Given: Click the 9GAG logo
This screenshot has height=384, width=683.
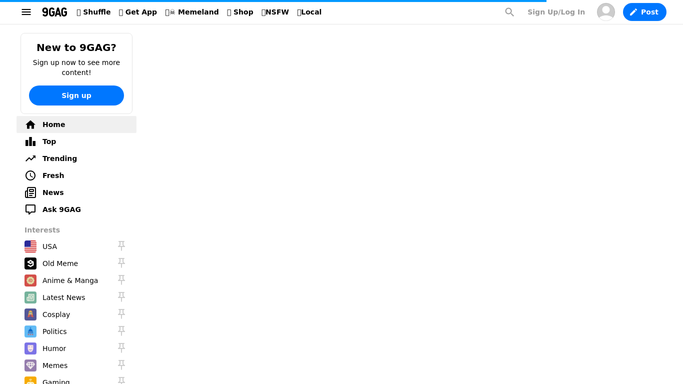Looking at the screenshot, I should pyautogui.click(x=54, y=12).
